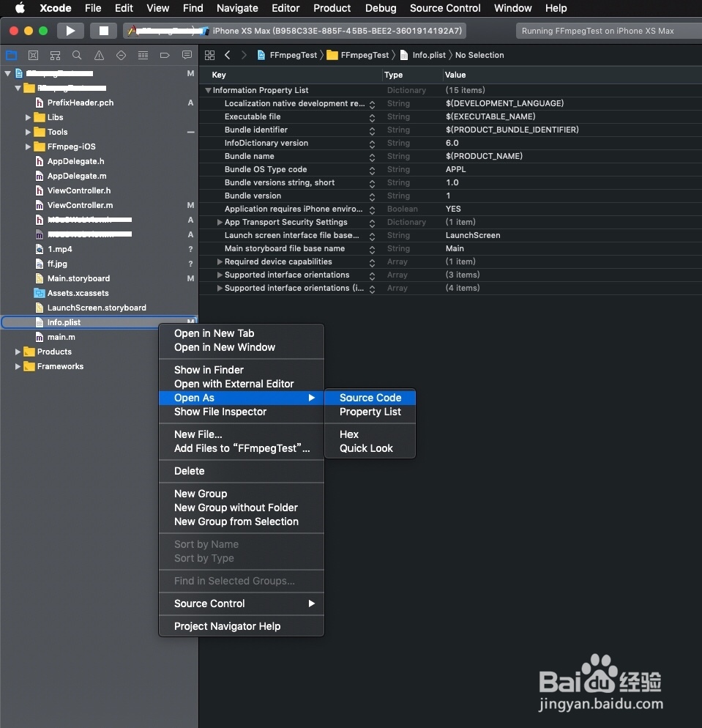Collapse the Information Property List row
Image resolution: width=702 pixels, height=728 pixels.
click(208, 91)
